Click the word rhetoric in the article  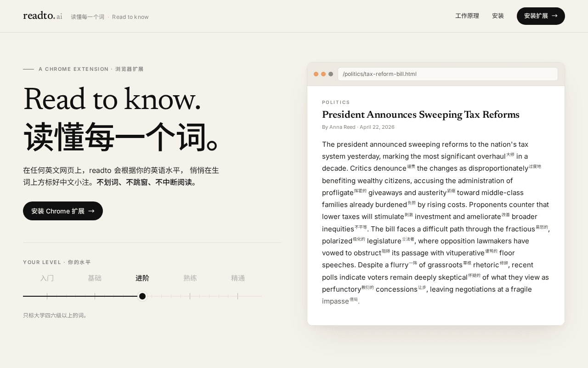click(x=486, y=265)
